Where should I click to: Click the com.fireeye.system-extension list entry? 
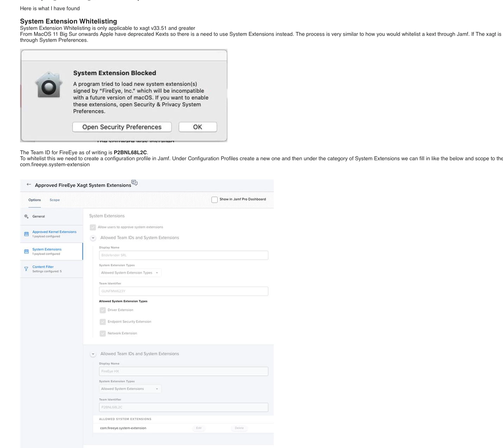click(x=123, y=428)
